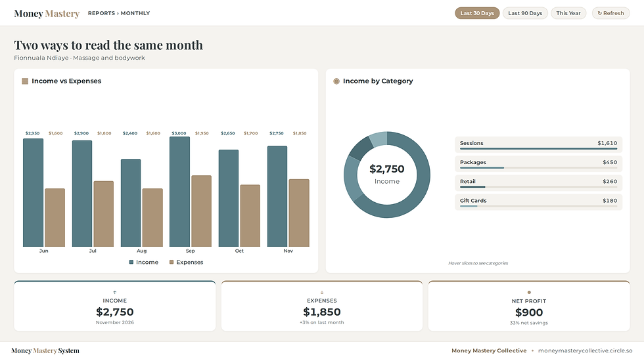
Task: Click the $1,610 Sessions amount
Action: click(607, 143)
